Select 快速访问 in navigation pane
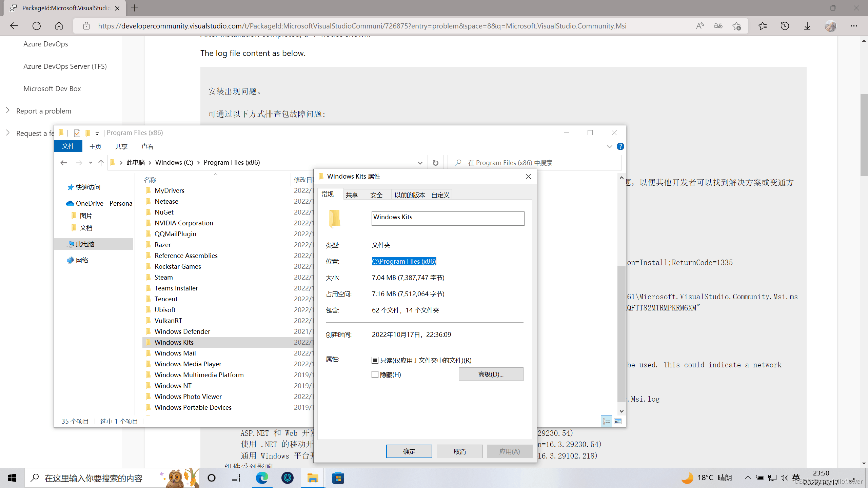 click(x=84, y=187)
